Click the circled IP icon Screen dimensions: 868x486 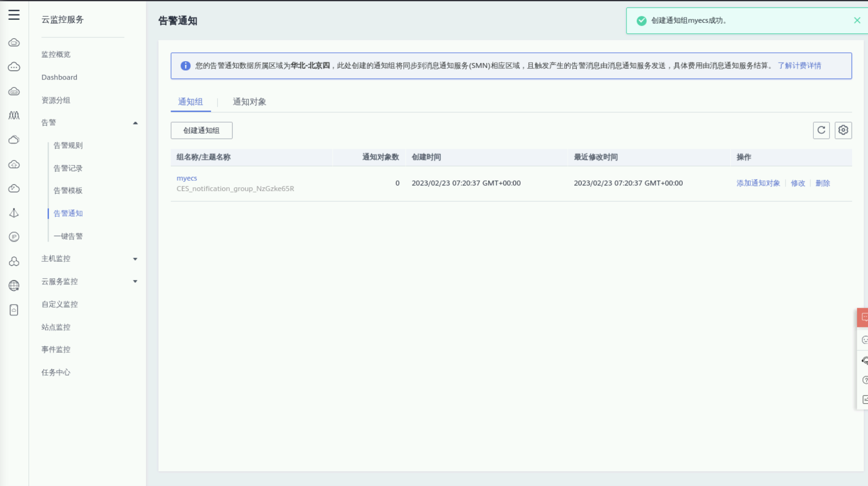(14, 237)
